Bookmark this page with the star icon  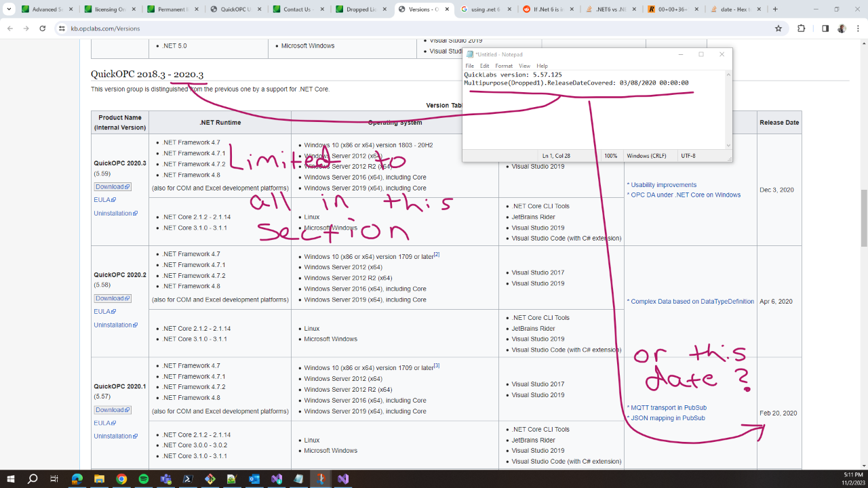click(x=778, y=28)
